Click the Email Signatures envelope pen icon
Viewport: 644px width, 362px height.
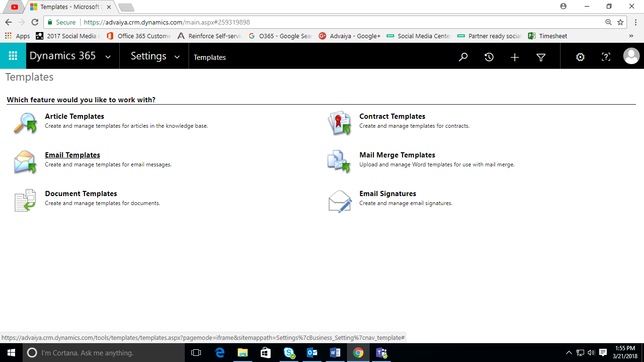pyautogui.click(x=340, y=201)
